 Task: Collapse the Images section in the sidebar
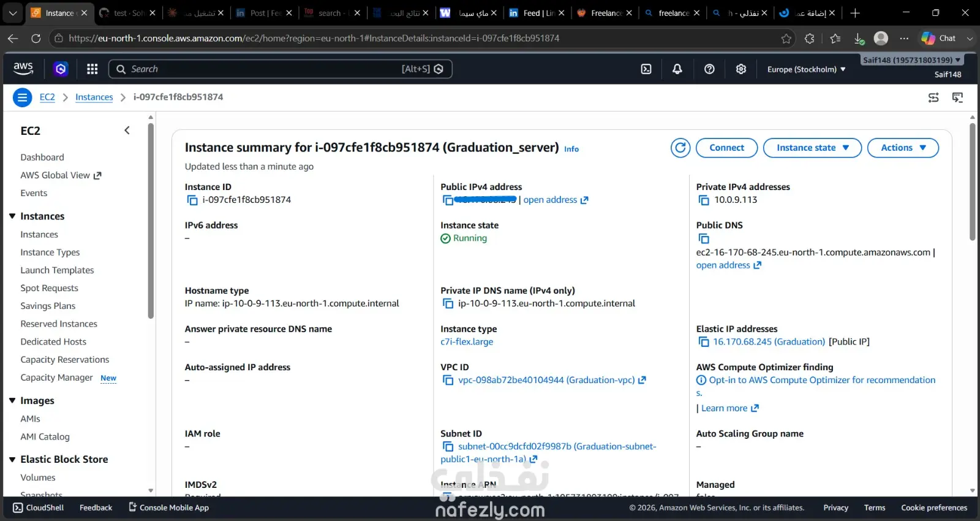pos(12,401)
